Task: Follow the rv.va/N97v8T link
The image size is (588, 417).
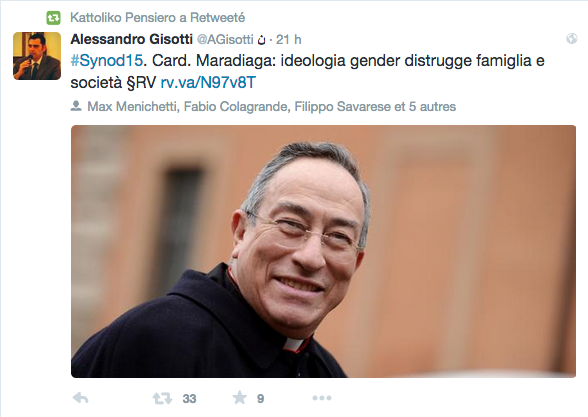Action: click(x=208, y=82)
